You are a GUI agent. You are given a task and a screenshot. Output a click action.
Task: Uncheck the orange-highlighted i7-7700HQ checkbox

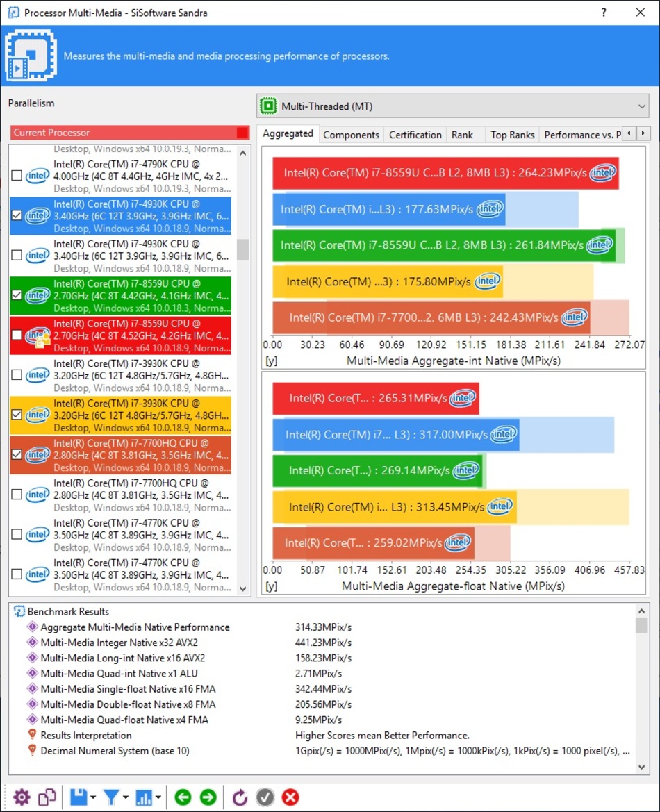tap(17, 455)
